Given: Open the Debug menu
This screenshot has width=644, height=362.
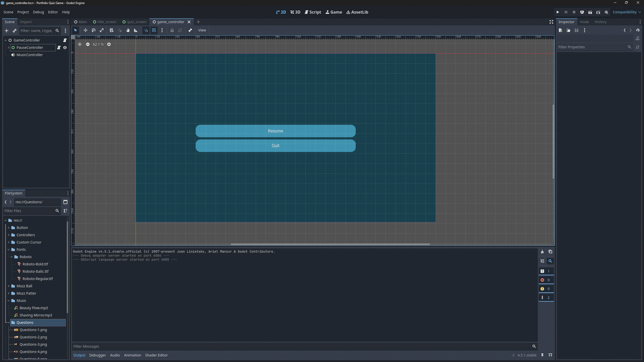Looking at the screenshot, I should point(38,12).
